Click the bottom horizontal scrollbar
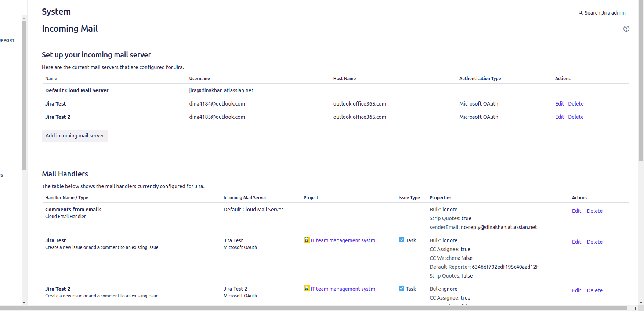This screenshot has height=311, width=644. pyautogui.click(x=314, y=308)
